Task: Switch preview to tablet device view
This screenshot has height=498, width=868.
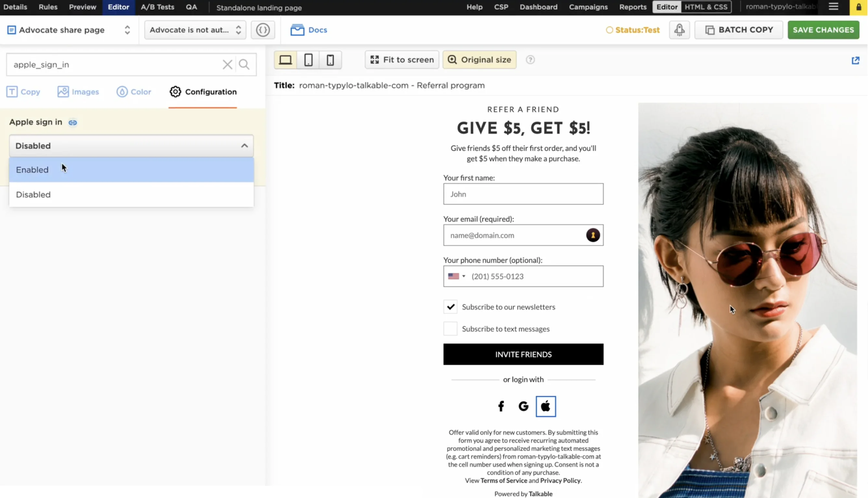Action: (x=308, y=60)
